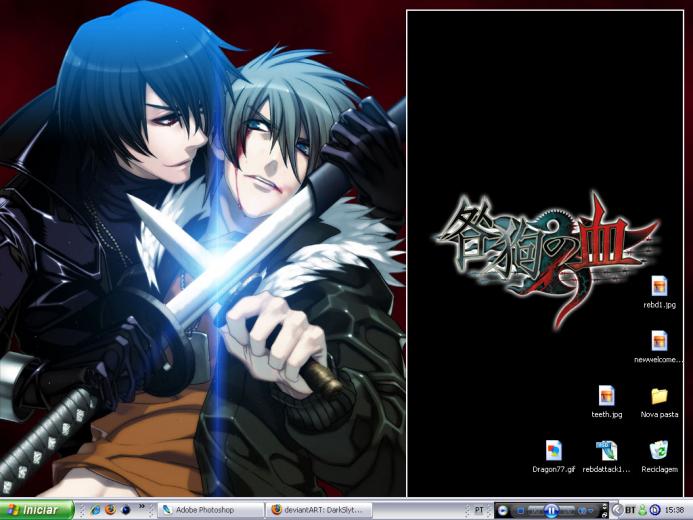The height and width of the screenshot is (520, 693).
Task: Switch to the Adobe Photoshop taskbar window
Action: pos(211,510)
